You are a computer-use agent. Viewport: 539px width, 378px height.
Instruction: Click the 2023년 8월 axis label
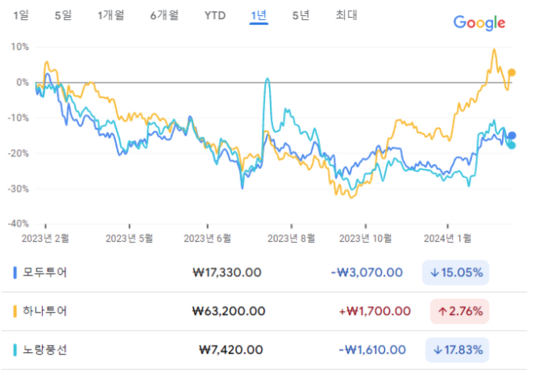[291, 238]
